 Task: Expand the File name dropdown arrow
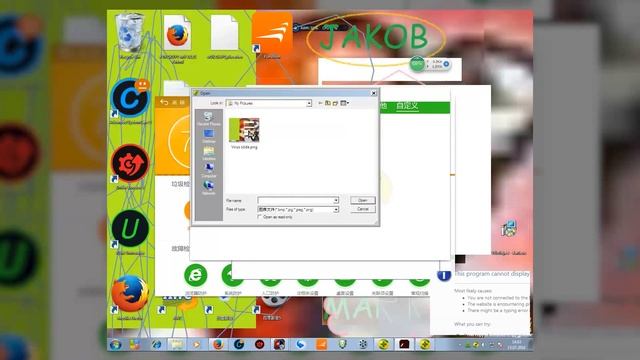336,200
